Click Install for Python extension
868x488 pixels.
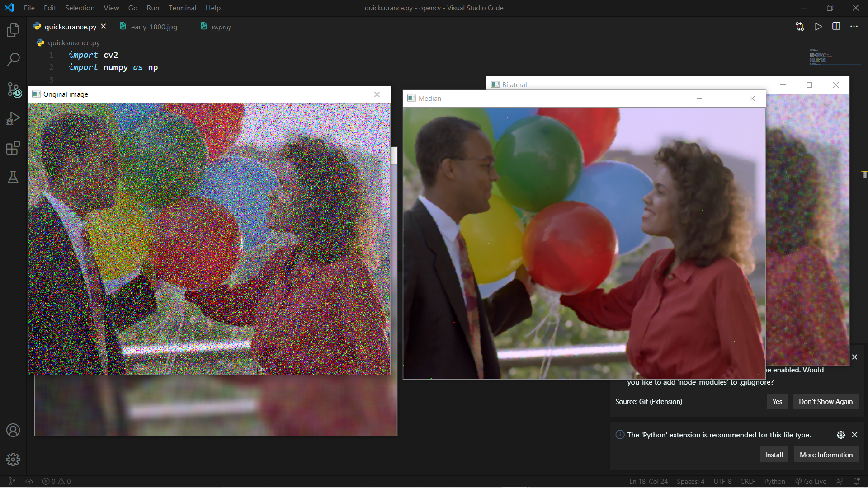coord(774,455)
